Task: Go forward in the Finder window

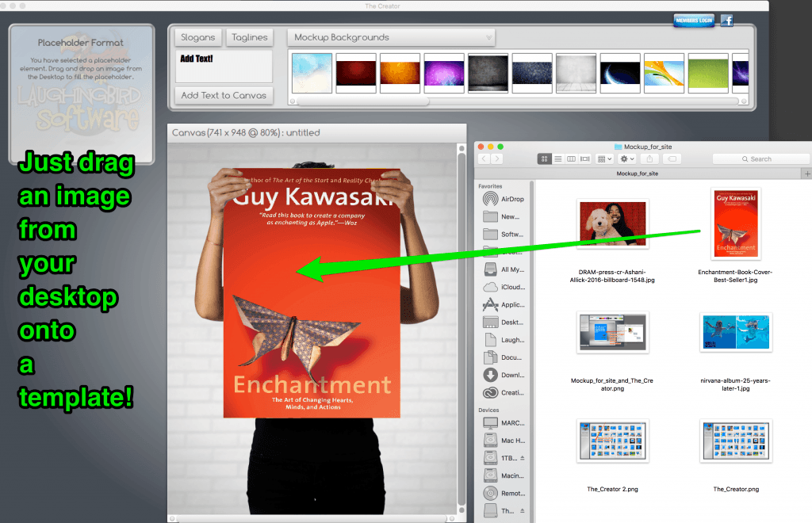Action: click(x=496, y=158)
